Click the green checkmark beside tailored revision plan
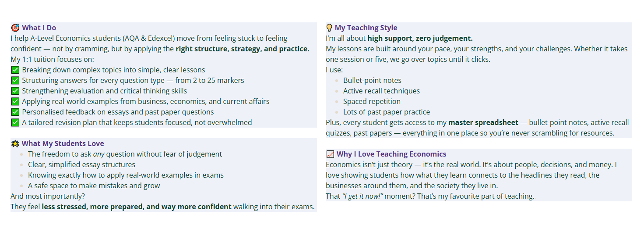The height and width of the screenshot is (225, 644). pyautogui.click(x=15, y=122)
